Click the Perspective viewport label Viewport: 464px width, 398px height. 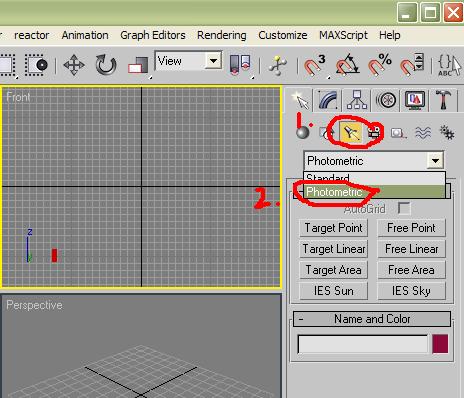coord(34,305)
